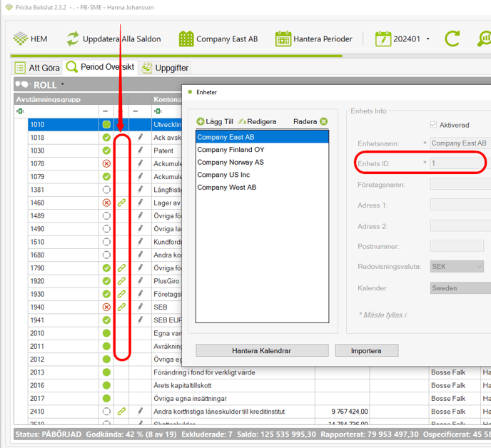Click the 9 767 424,00 balance cell

pos(343,412)
